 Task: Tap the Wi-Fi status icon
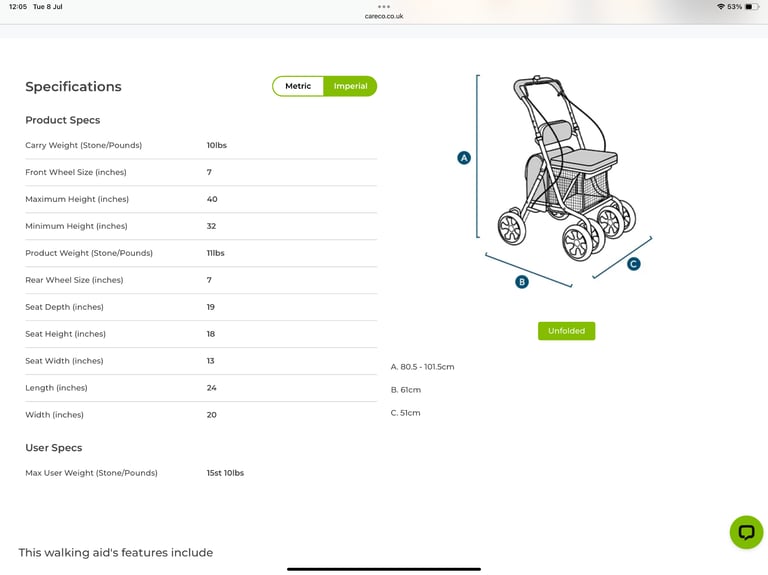(720, 7)
